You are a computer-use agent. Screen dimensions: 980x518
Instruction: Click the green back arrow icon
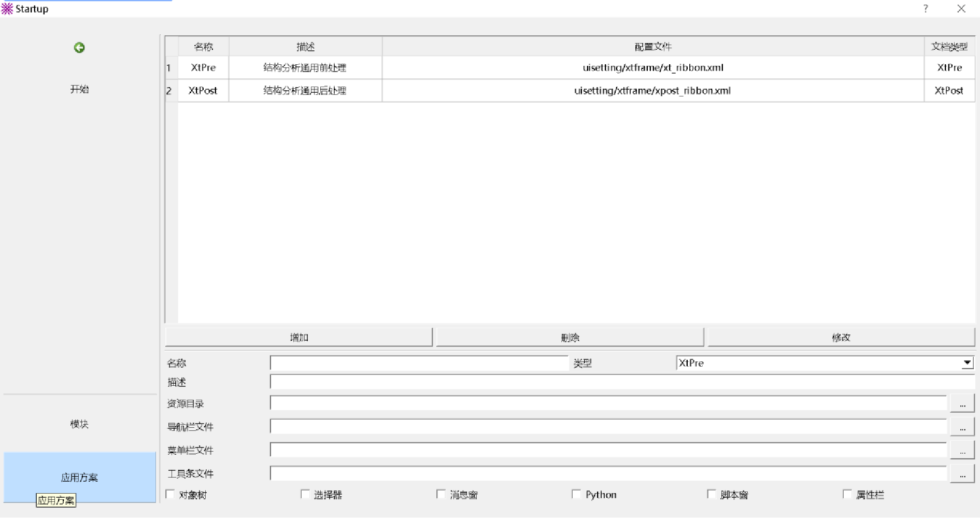[x=79, y=48]
